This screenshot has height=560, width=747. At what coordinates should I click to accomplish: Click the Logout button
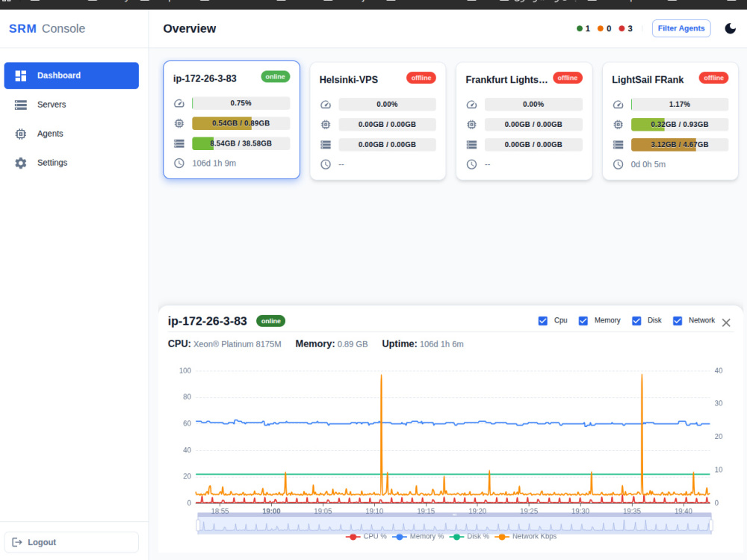point(72,542)
